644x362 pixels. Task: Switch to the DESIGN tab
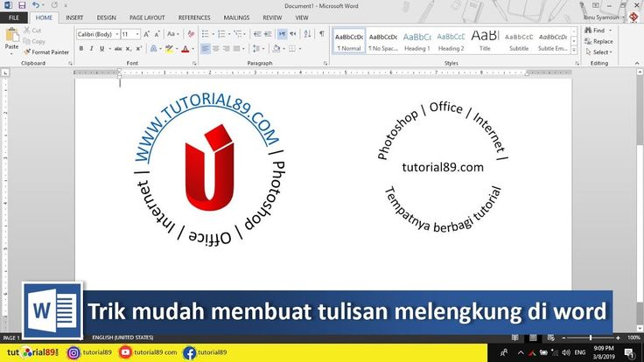click(x=107, y=17)
